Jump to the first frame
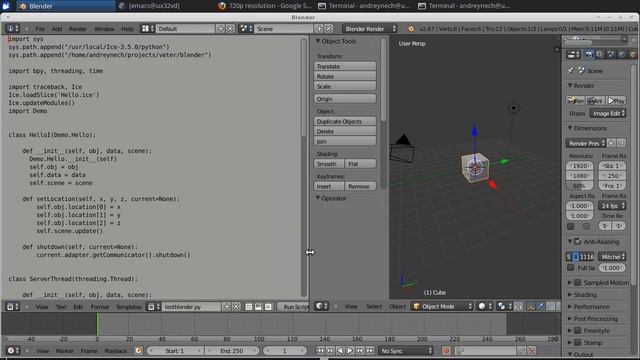The width and height of the screenshot is (640, 360). [x=320, y=351]
